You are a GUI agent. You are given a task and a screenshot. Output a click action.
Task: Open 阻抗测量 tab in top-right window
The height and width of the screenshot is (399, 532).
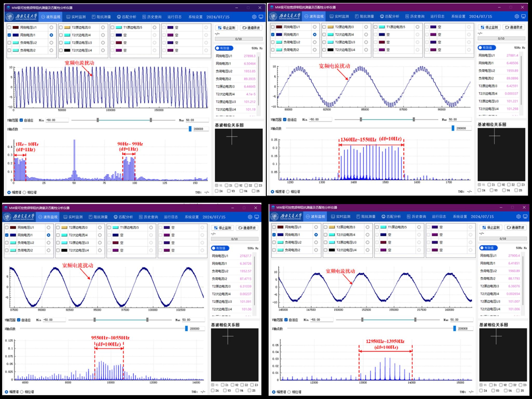tap(364, 16)
